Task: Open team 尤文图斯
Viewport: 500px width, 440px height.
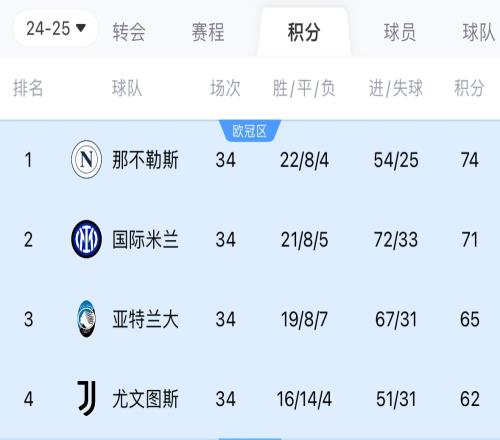Action: pos(145,399)
